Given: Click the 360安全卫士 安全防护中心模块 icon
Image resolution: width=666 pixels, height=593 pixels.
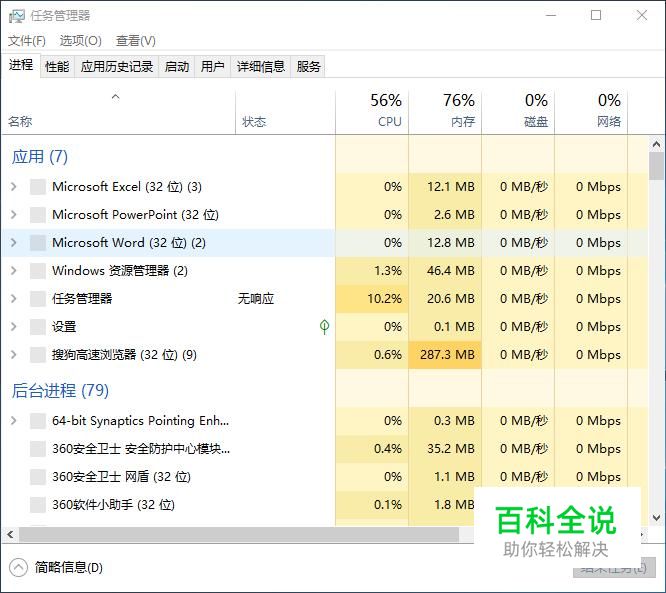Looking at the screenshot, I should pyautogui.click(x=38, y=449).
